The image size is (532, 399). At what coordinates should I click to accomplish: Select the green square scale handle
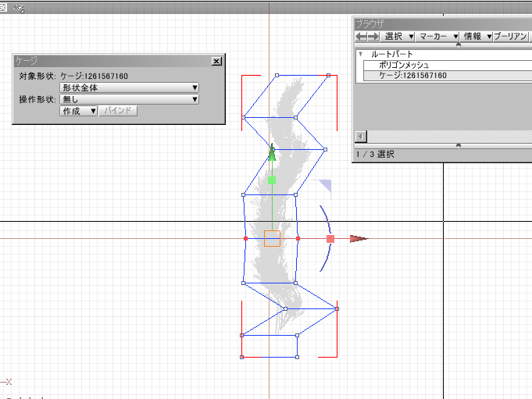(272, 180)
